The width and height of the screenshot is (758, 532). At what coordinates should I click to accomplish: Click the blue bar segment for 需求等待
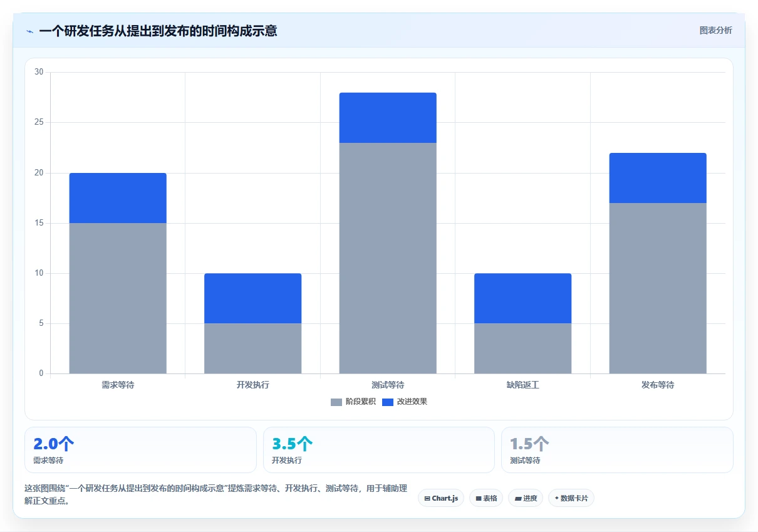pyautogui.click(x=118, y=198)
